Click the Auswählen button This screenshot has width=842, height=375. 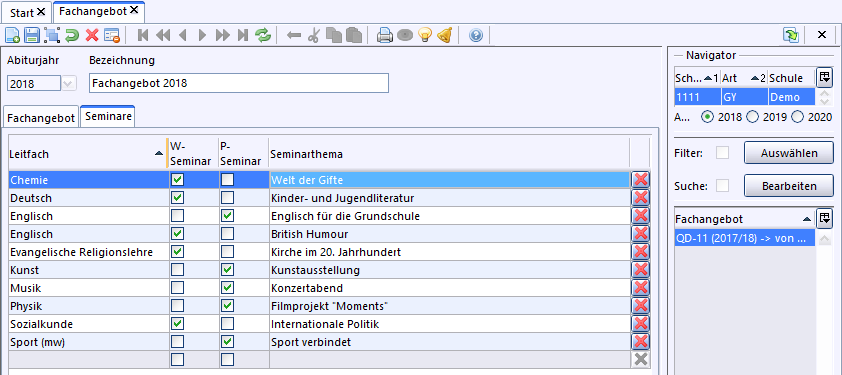coord(789,153)
